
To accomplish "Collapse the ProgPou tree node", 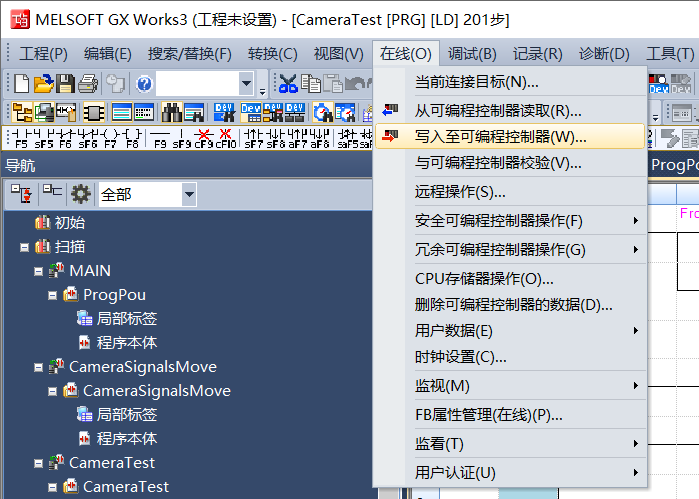I will coord(53,295).
